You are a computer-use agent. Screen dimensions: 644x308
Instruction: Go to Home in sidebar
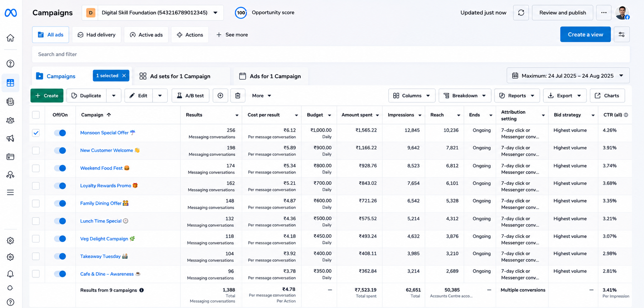coord(10,38)
